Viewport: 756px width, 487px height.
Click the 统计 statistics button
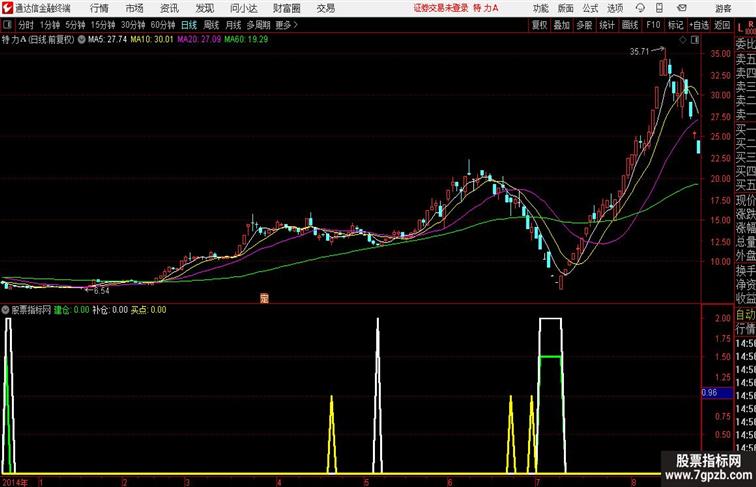[607, 25]
